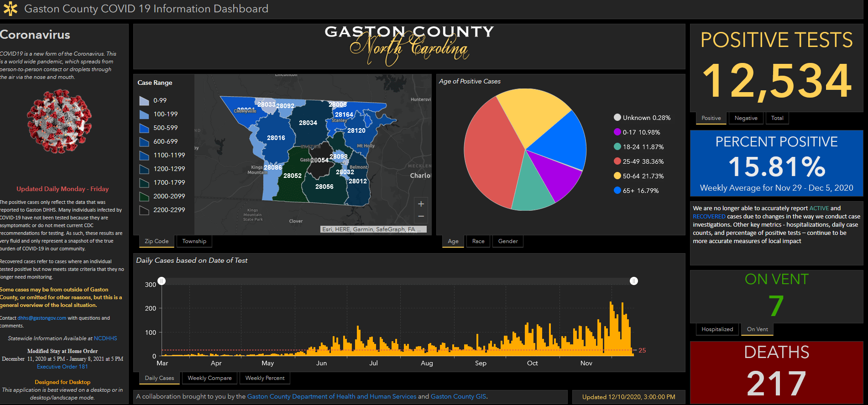Click the 1200-1299 case range legend icon
This screenshot has height=405, width=868.
click(144, 169)
